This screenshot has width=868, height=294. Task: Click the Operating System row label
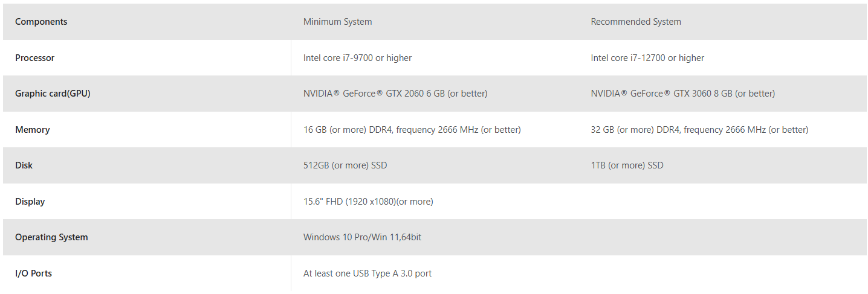click(x=51, y=237)
